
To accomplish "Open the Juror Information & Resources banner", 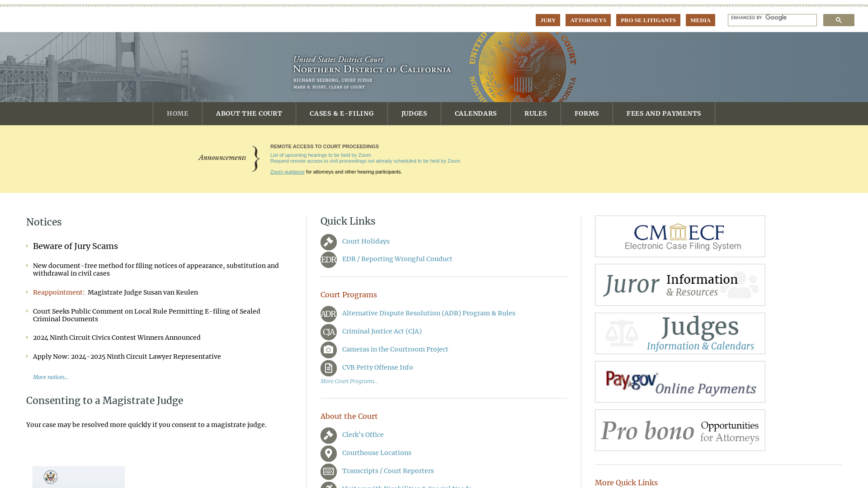I will point(680,285).
